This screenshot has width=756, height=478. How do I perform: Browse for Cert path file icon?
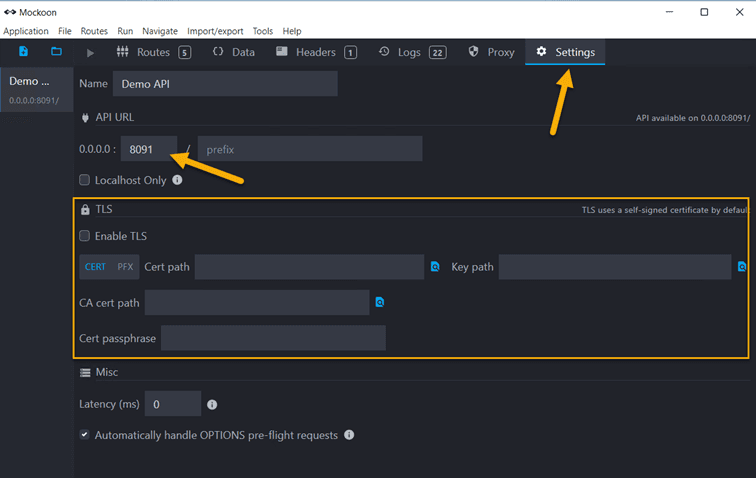coord(435,267)
